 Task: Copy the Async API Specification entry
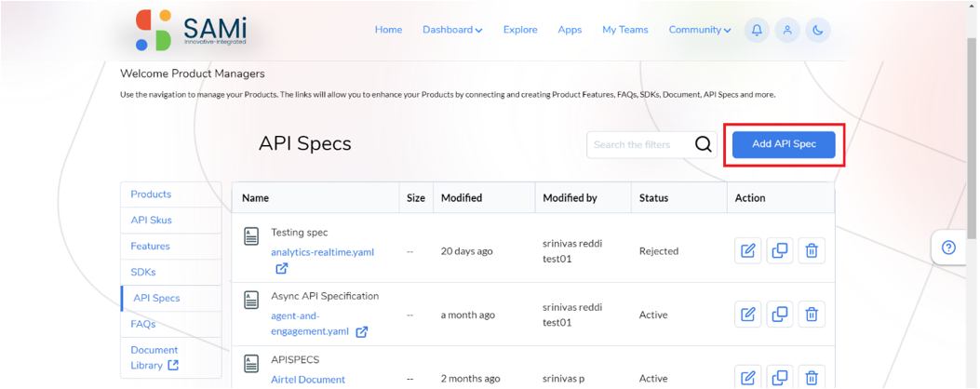[x=780, y=315]
